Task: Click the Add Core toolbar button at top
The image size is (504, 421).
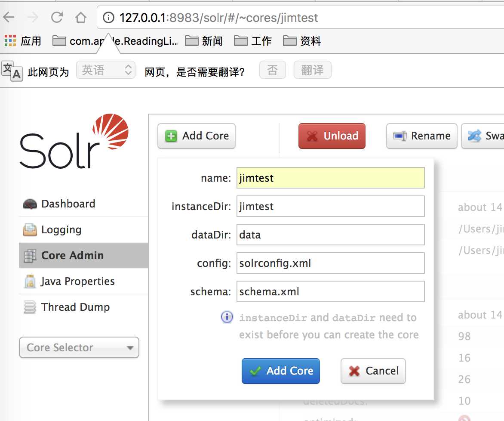Action: tap(197, 136)
